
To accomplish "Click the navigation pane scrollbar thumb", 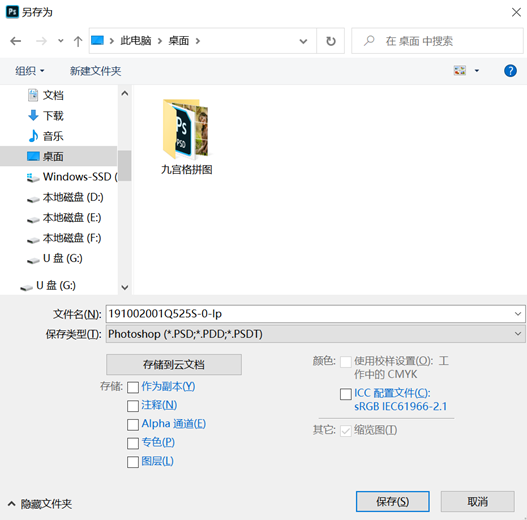I will (x=125, y=166).
